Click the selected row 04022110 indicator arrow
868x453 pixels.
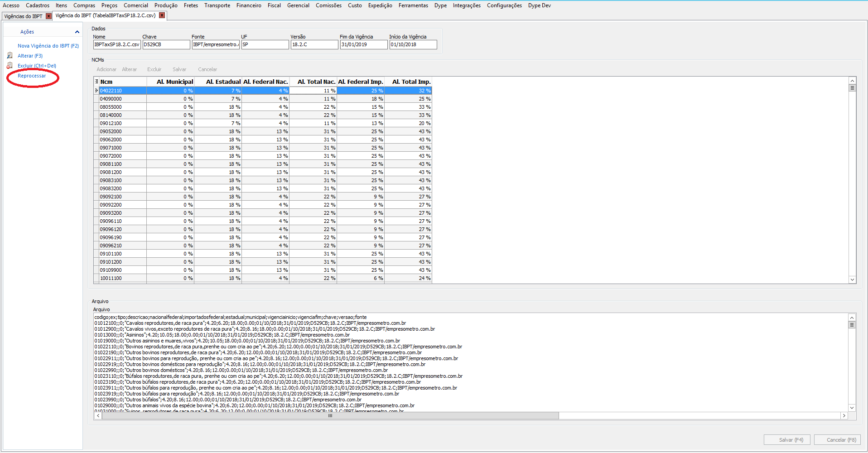tap(96, 91)
